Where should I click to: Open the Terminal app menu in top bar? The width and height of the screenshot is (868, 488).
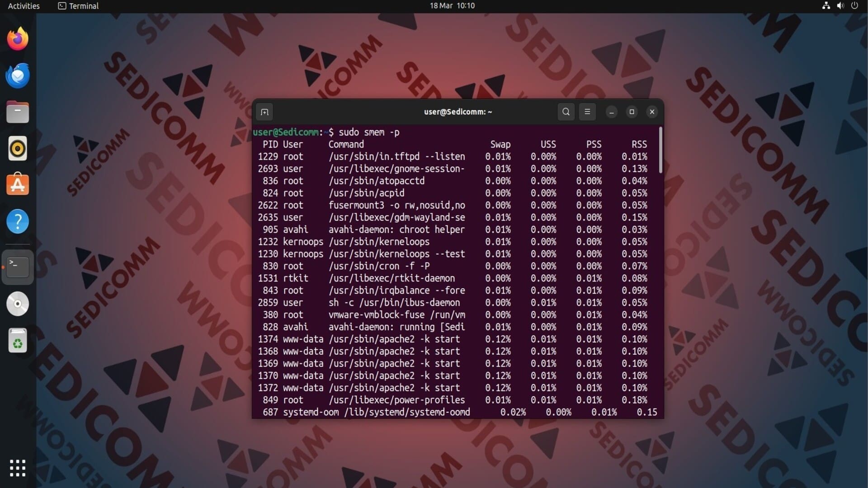click(x=78, y=6)
